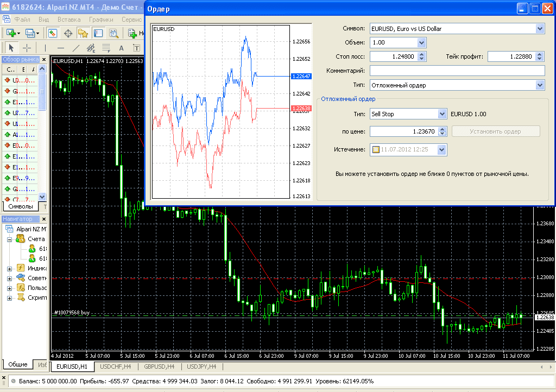Open the Sell Stop pending type dropdown
Viewport: 556px width, 392px height.
click(x=442, y=114)
